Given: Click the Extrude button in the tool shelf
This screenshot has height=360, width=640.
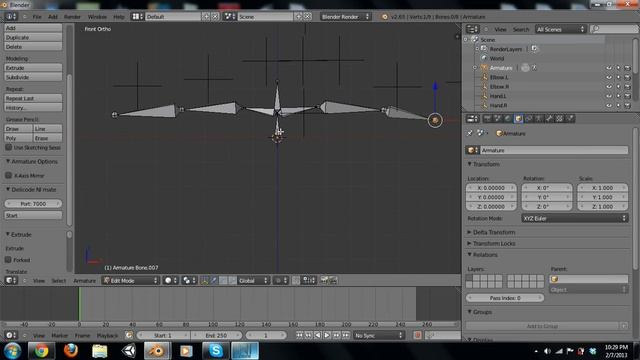Looking at the screenshot, I should (33, 68).
